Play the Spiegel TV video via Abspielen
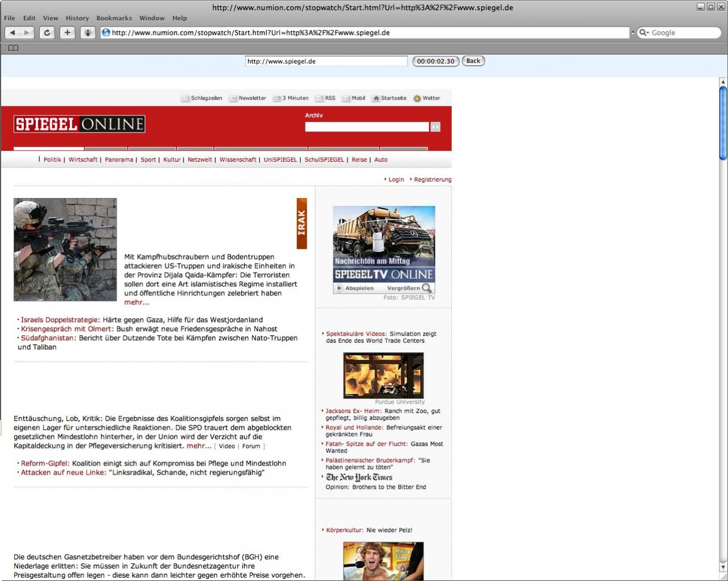Image resolution: width=728 pixels, height=581 pixels. coord(355,288)
